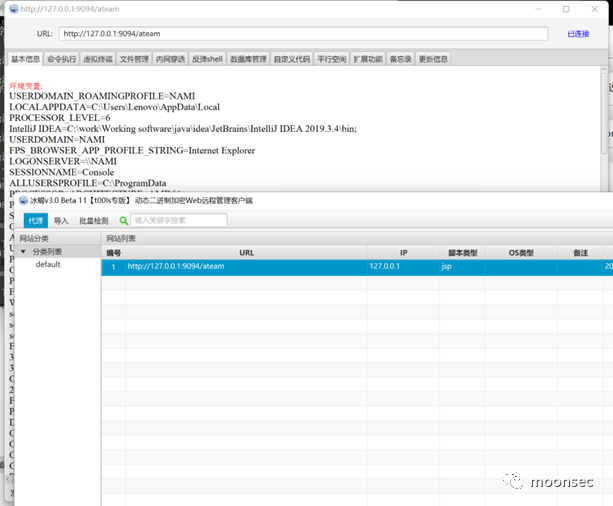Click the PROCESSOR_LEVEL=6 line
The image size is (613, 506).
pyautogui.click(x=60, y=118)
